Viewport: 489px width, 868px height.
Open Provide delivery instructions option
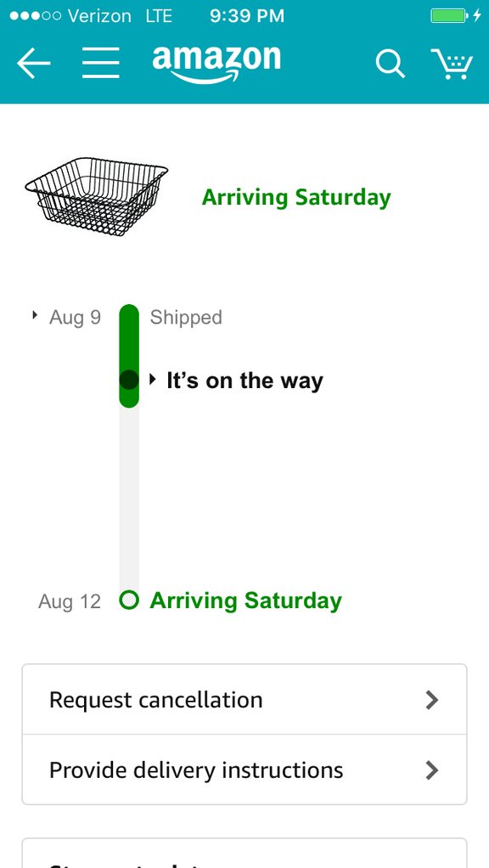pos(244,770)
